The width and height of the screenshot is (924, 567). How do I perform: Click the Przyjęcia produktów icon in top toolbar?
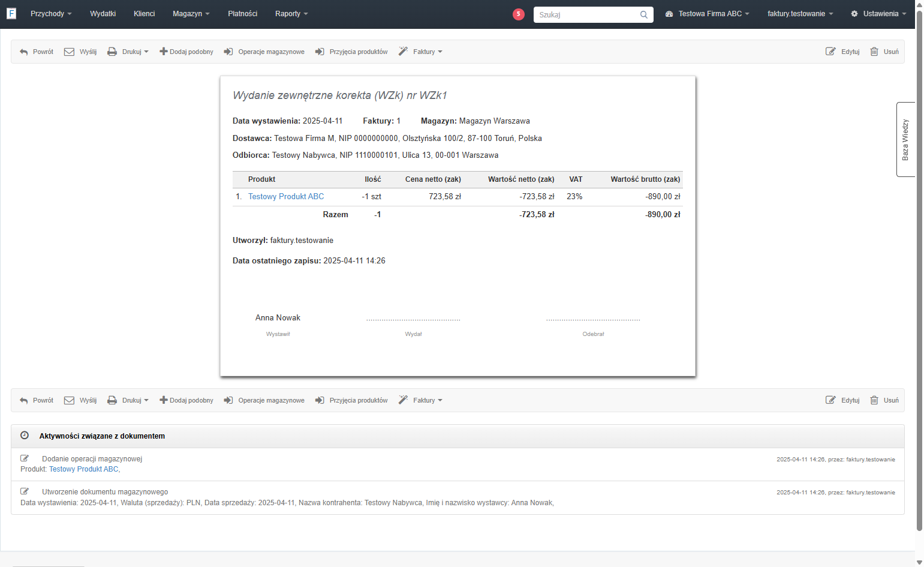320,52
